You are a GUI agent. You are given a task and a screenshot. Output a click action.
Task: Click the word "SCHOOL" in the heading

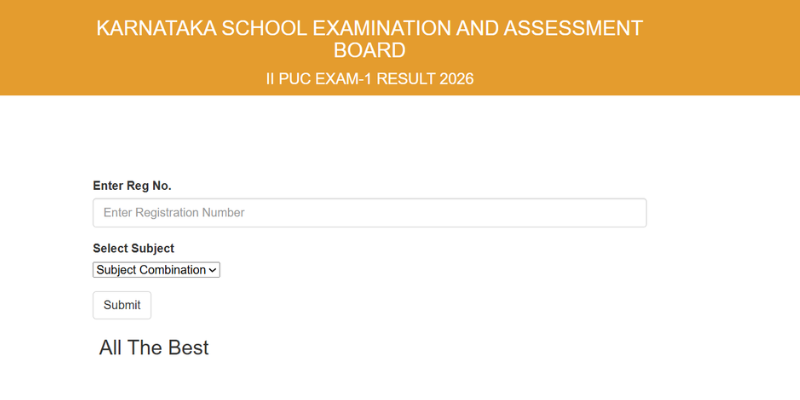[x=262, y=29]
